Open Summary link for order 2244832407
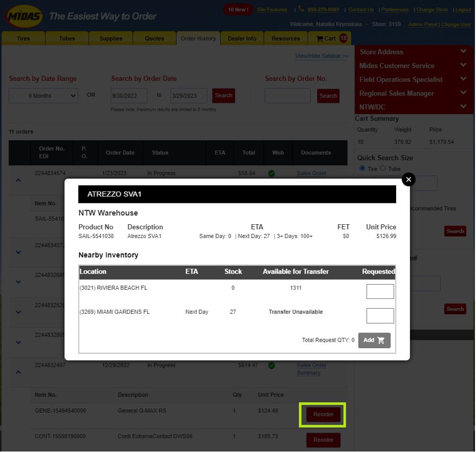The image size is (476, 452). (308, 373)
